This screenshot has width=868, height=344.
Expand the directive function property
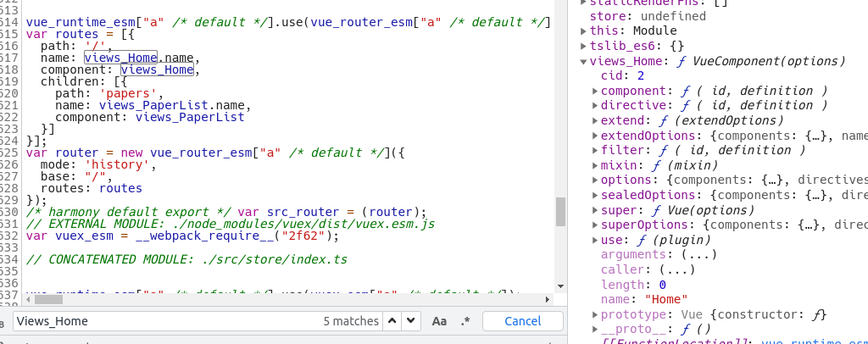[595, 106]
